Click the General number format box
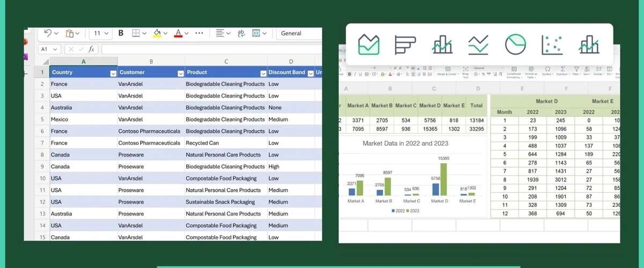The width and height of the screenshot is (644, 268). coord(299,33)
